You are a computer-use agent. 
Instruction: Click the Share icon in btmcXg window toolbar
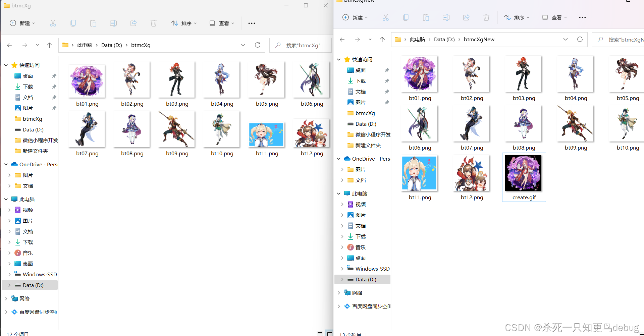click(133, 23)
